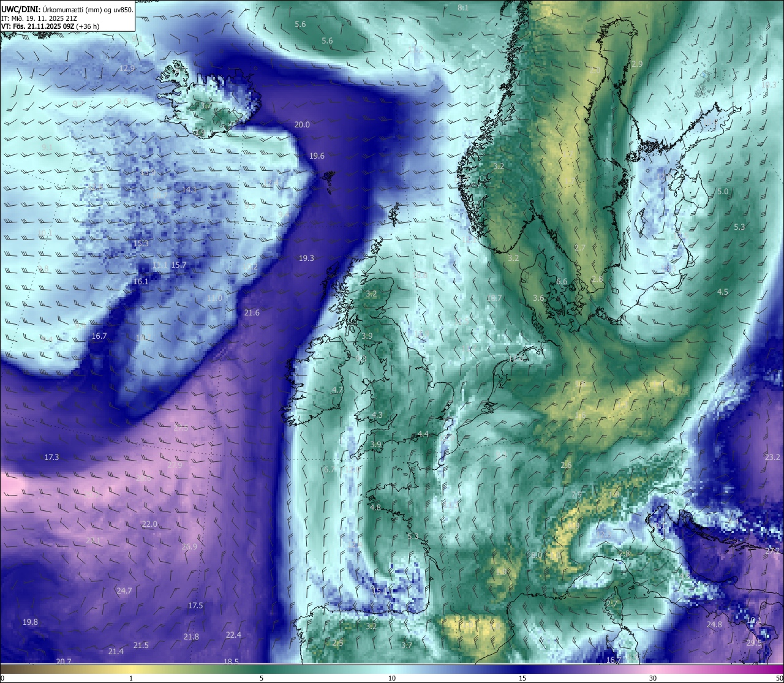Viewport: 784px width, 683px height.
Task: Click the 17.5 value label
Action: point(195,605)
